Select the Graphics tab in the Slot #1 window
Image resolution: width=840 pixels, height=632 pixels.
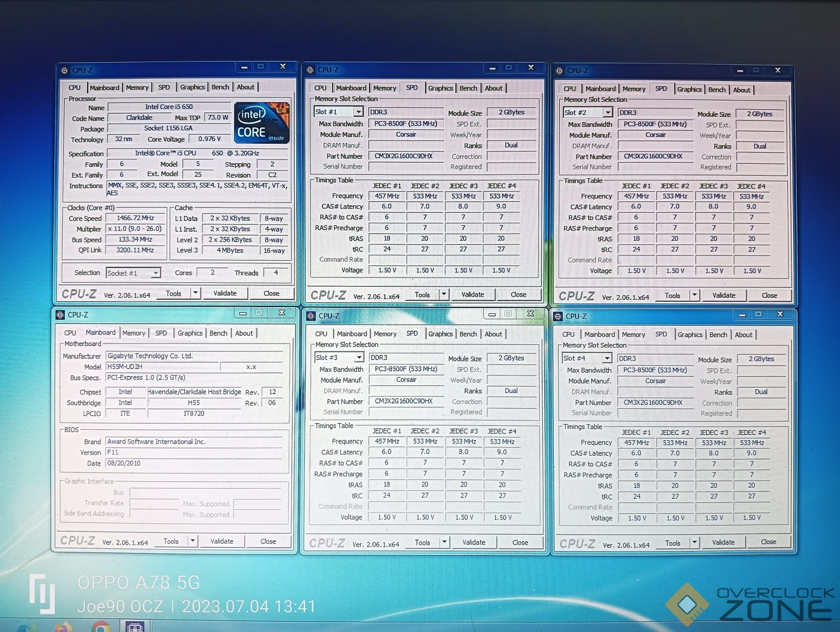(x=440, y=88)
